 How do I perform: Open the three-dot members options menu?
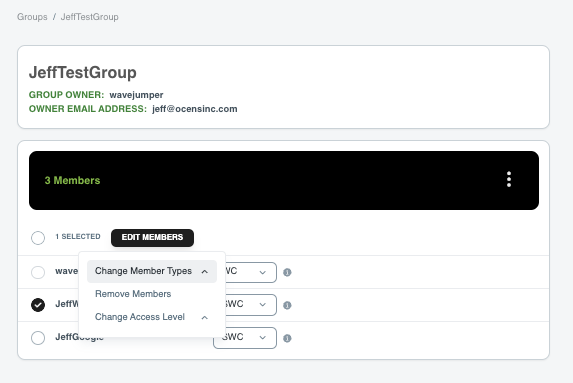(509, 179)
